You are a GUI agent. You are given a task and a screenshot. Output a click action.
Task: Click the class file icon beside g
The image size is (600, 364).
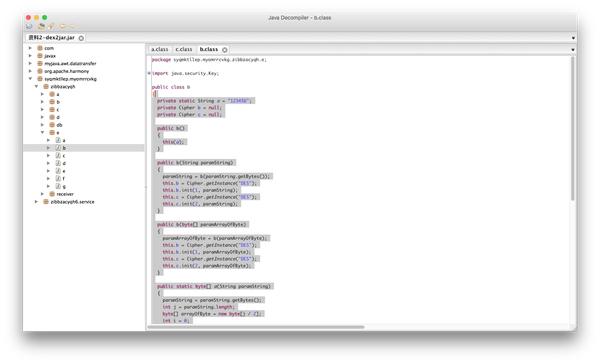[x=58, y=186]
